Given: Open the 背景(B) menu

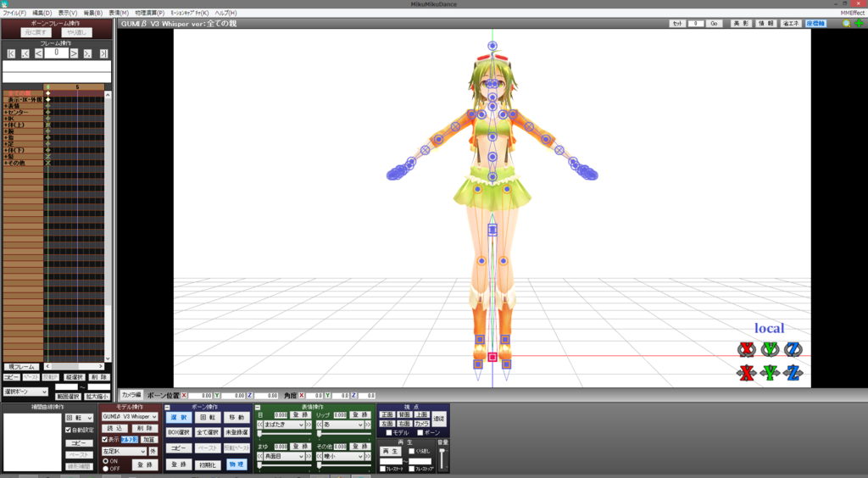Looking at the screenshot, I should point(93,13).
